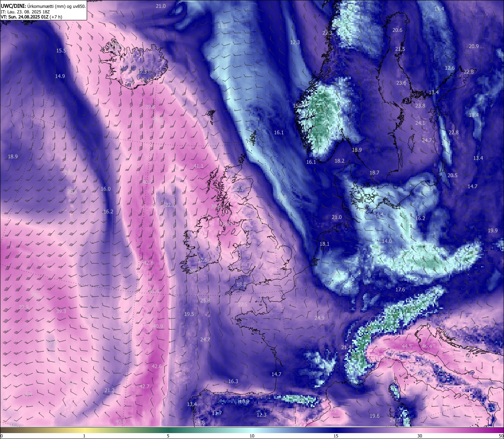
Task: Click the 18.0 value over southern England
Action: coord(241,284)
